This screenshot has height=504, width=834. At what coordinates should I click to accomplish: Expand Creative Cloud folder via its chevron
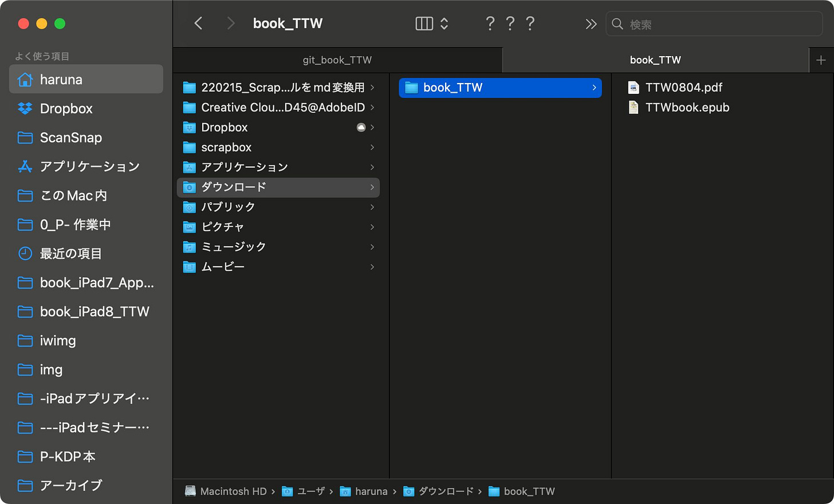pyautogui.click(x=372, y=108)
